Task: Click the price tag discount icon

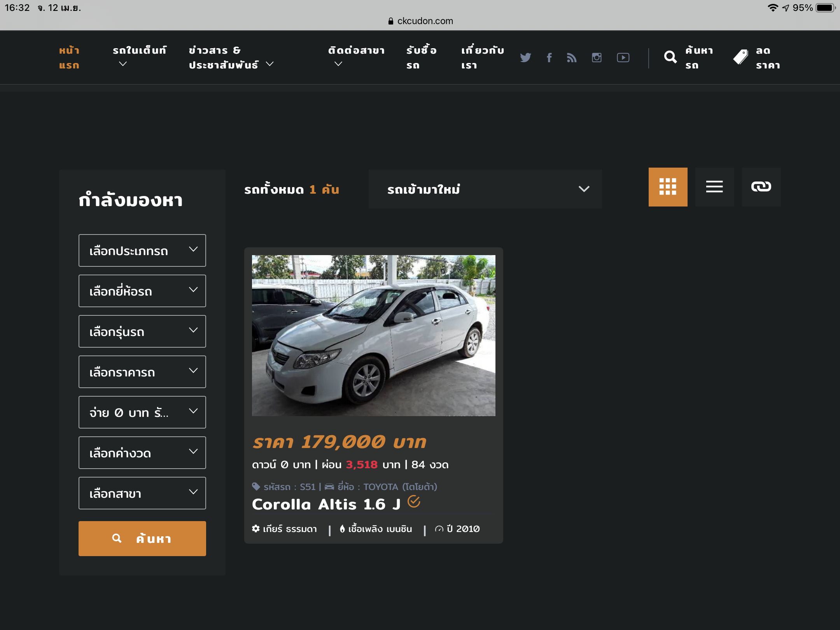Action: click(x=740, y=58)
